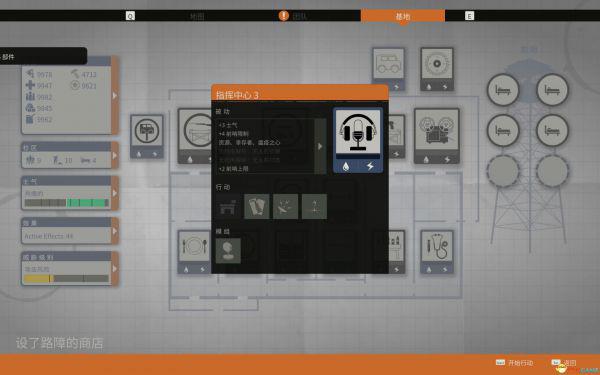Switch to the 团队 community tab

coord(299,16)
